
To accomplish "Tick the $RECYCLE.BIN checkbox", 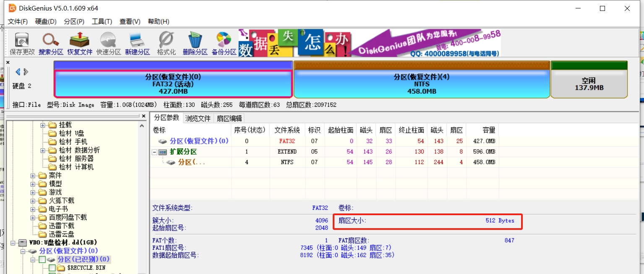I will point(52,268).
